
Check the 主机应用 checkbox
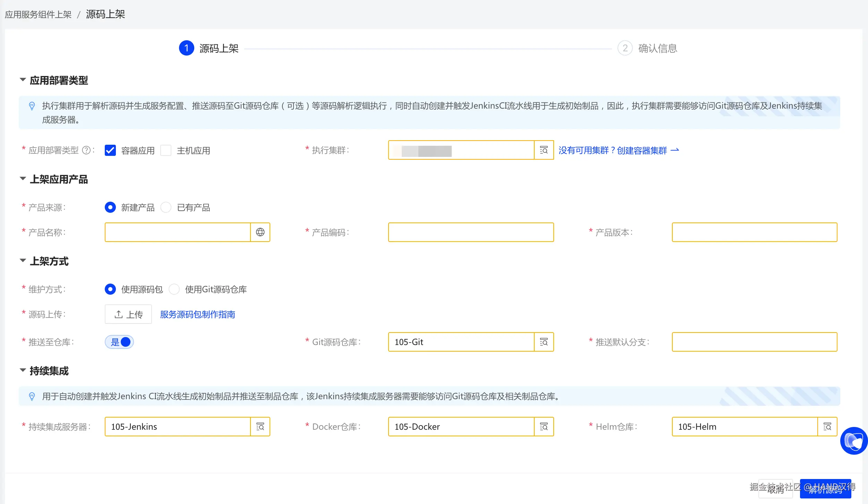(166, 150)
